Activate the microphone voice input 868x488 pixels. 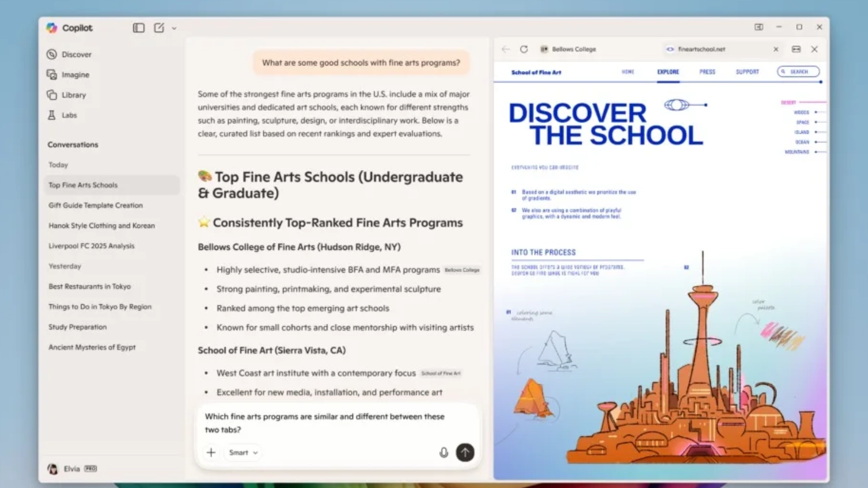[444, 452]
